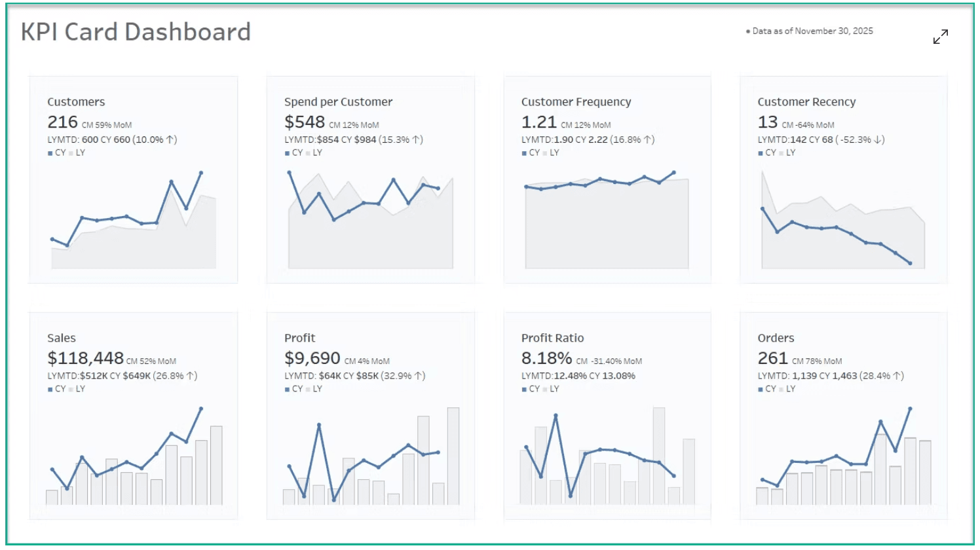The width and height of the screenshot is (980, 550).
Task: Select the gray LY legend swatch in Orders card
Action: [781, 390]
